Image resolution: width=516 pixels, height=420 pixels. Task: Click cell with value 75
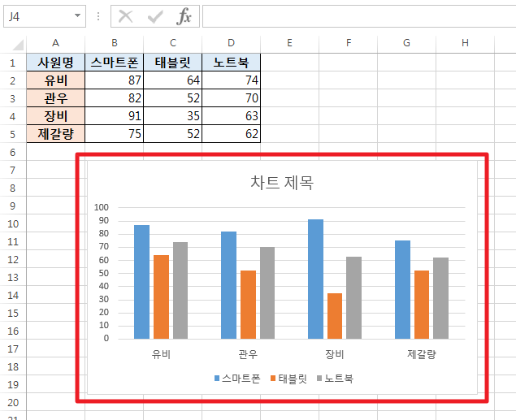click(x=115, y=134)
